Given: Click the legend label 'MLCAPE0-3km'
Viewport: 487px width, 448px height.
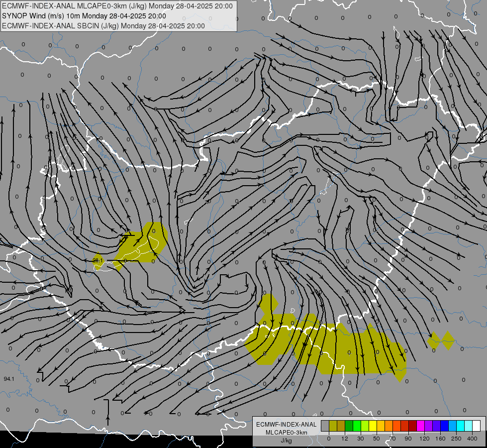Looking at the screenshot, I should 287,433.
